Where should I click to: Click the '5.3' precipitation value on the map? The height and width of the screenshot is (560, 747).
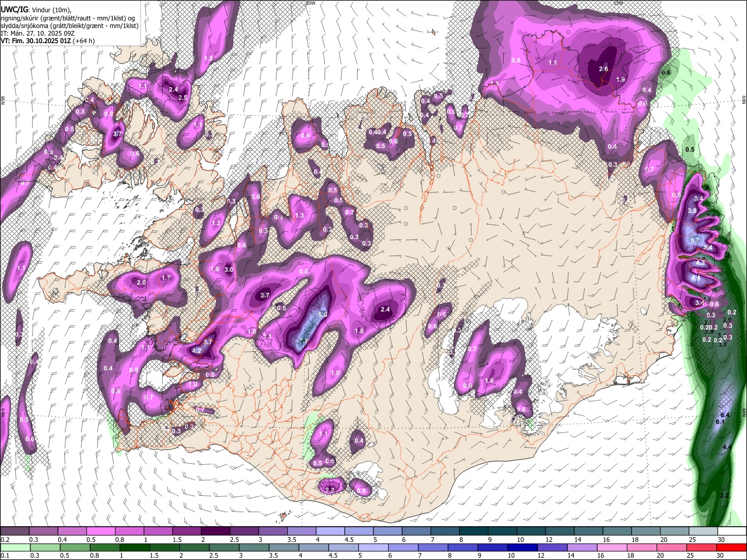point(322,314)
